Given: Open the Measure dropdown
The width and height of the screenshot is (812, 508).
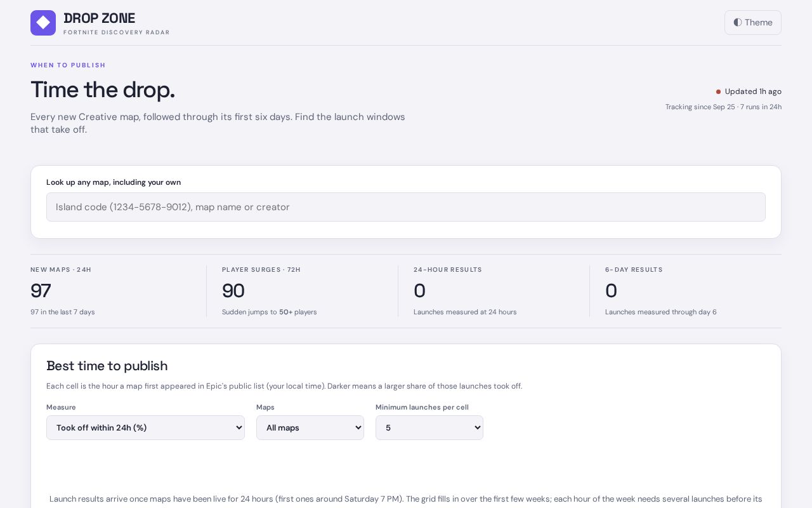Looking at the screenshot, I should (145, 427).
